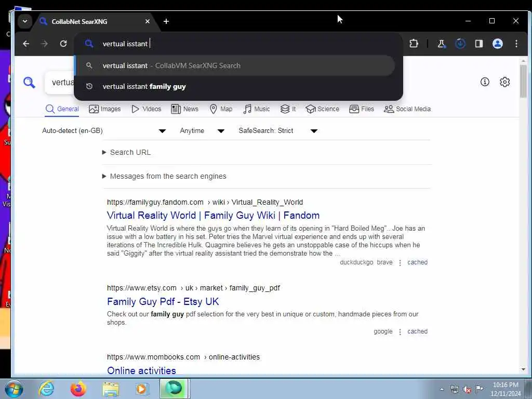Open three-dot menu on Fandom result
This screenshot has width=532, height=399.
click(400, 262)
